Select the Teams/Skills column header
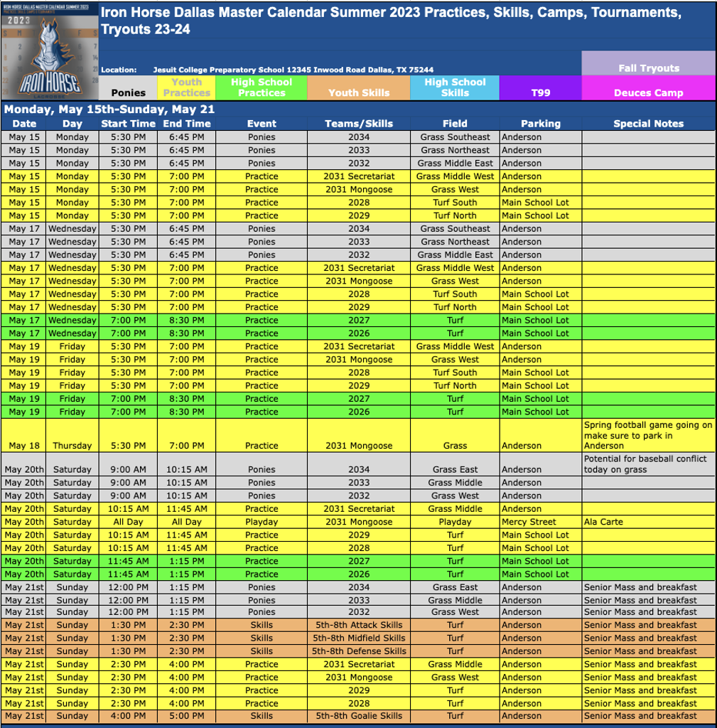The width and height of the screenshot is (717, 728). (359, 124)
